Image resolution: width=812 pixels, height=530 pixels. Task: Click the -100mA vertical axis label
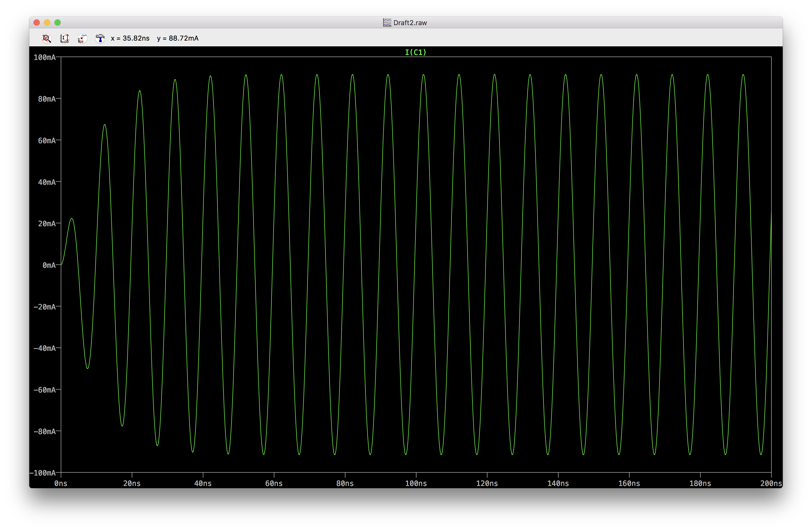[x=42, y=473]
